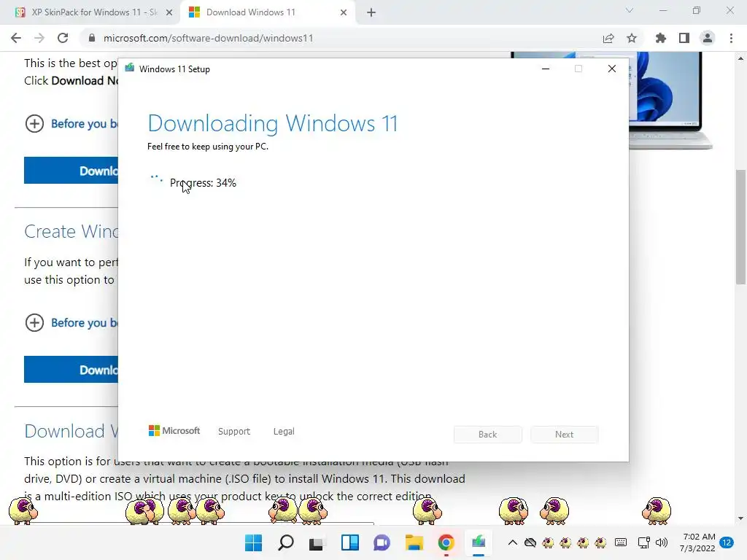Open Task View on the taskbar
Viewport: 747px width, 560px height.
[x=317, y=542]
